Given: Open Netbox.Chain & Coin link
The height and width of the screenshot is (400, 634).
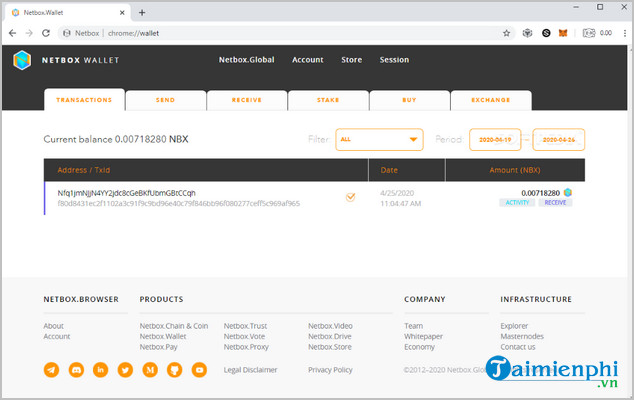Looking at the screenshot, I should 174,326.
